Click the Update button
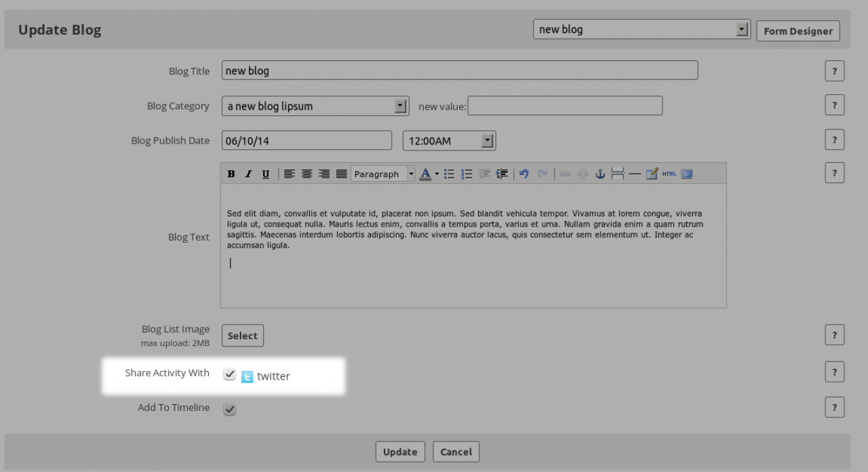Screen dimensions: 868x472 pos(400,452)
